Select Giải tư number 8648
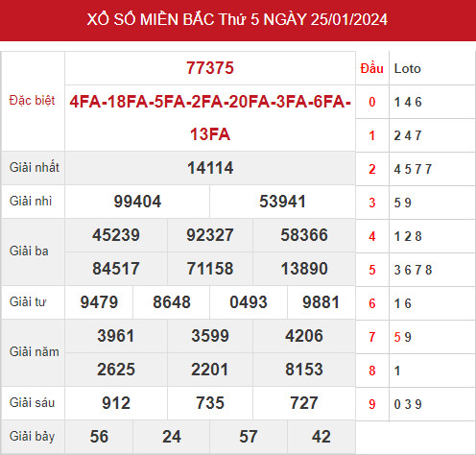Image resolution: width=476 pixels, height=455 pixels. [172, 302]
